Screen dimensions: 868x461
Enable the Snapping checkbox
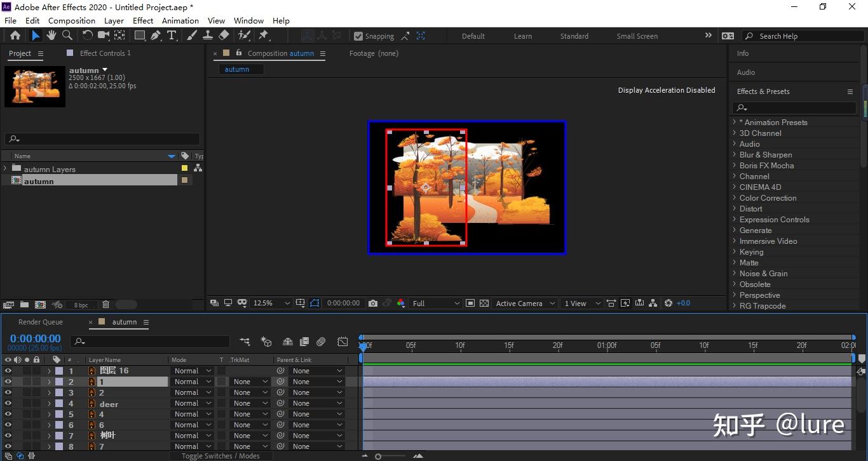[x=358, y=36]
